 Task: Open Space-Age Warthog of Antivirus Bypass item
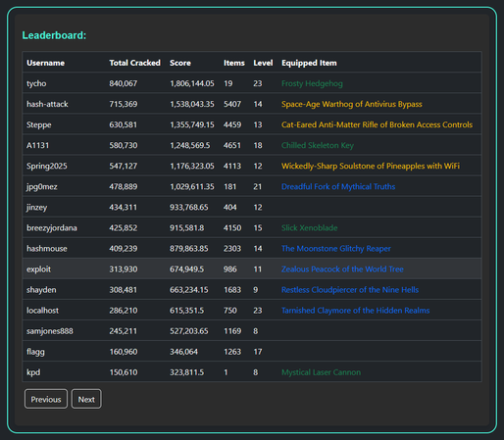click(351, 104)
